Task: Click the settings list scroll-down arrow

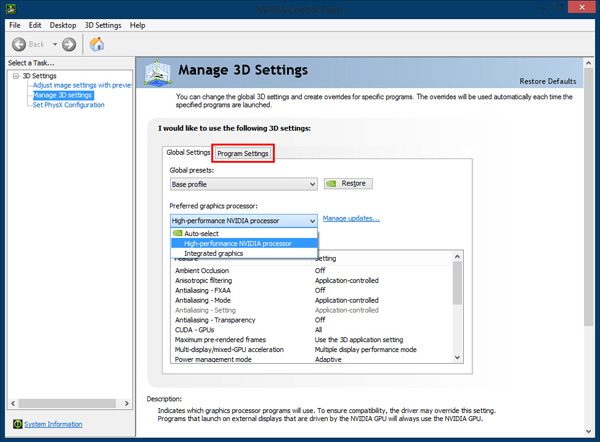Action: (457, 357)
